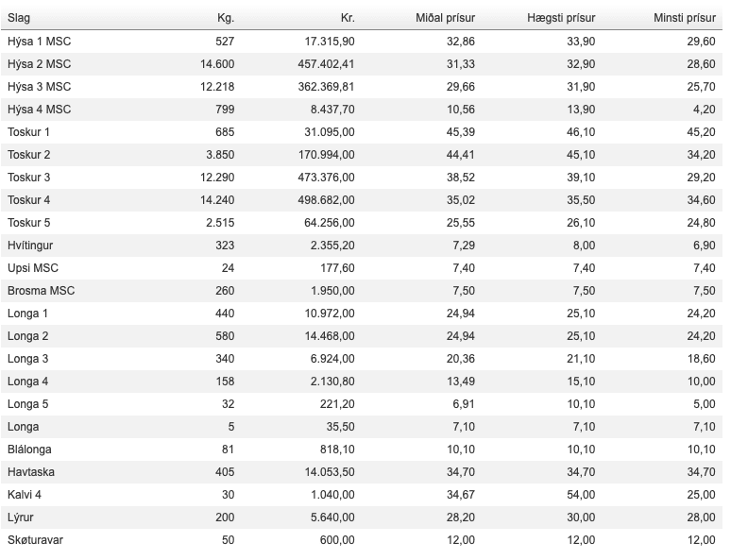This screenshot has height=560, width=731.
Task: Click the 498.682,00 Kr. value cell
Action: click(323, 199)
